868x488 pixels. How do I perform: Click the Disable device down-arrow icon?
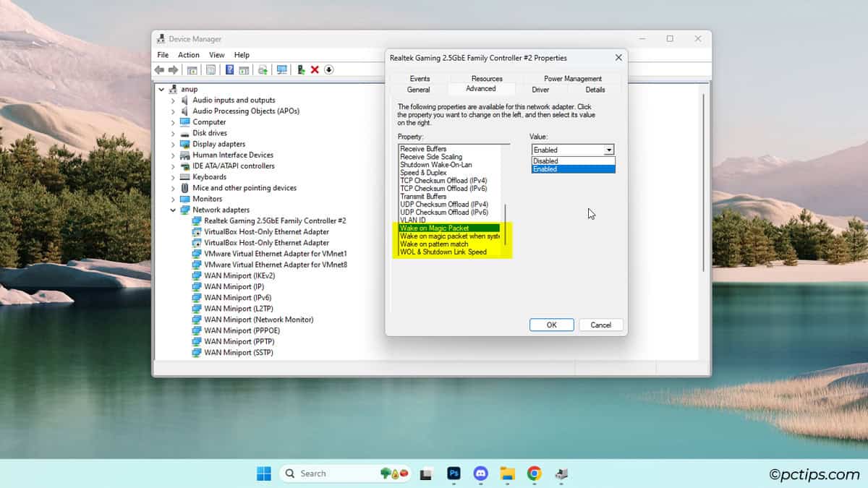click(328, 69)
